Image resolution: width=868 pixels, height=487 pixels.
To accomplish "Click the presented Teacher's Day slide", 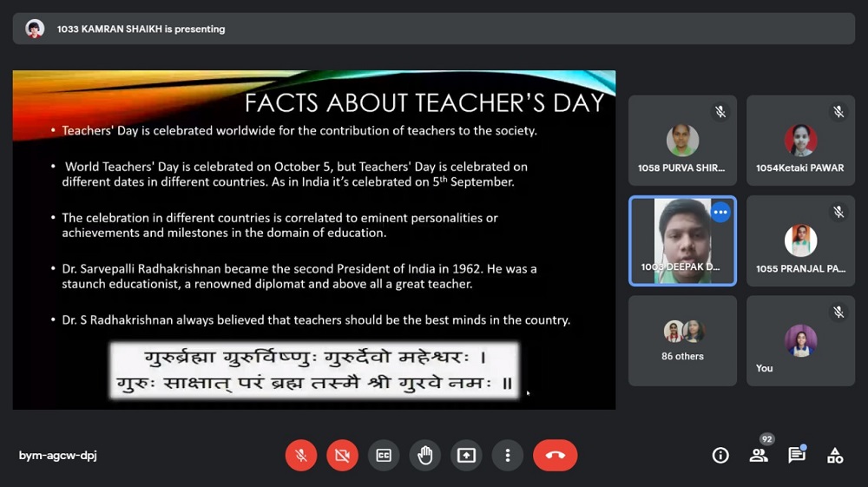I will [314, 240].
